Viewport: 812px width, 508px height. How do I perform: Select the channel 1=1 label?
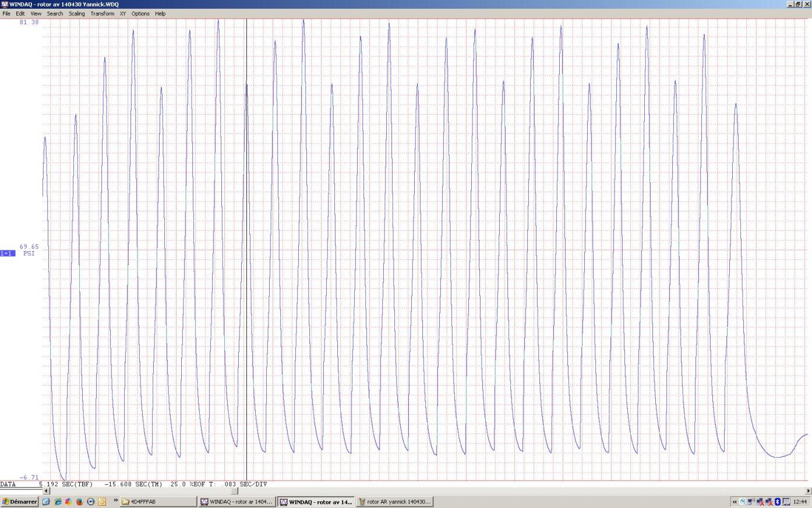[8, 253]
